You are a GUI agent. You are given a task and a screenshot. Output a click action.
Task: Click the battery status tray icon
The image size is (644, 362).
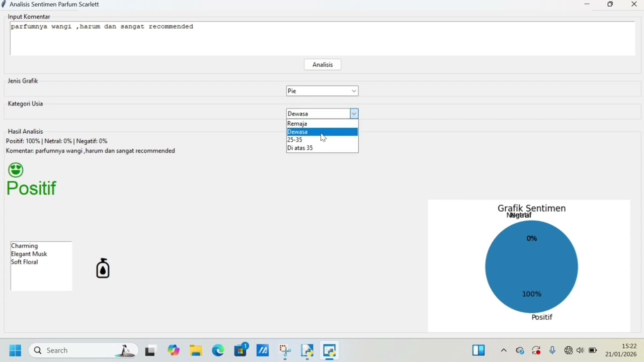coord(593,351)
